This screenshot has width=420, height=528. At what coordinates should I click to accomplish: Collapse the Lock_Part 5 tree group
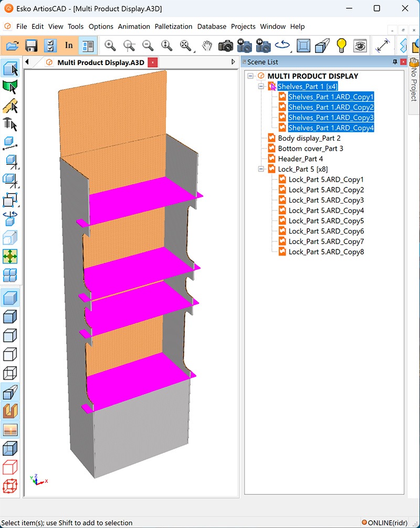coord(261,169)
